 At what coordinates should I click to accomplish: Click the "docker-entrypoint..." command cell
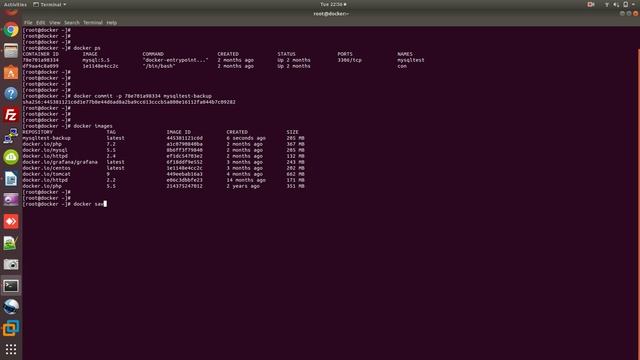176,60
